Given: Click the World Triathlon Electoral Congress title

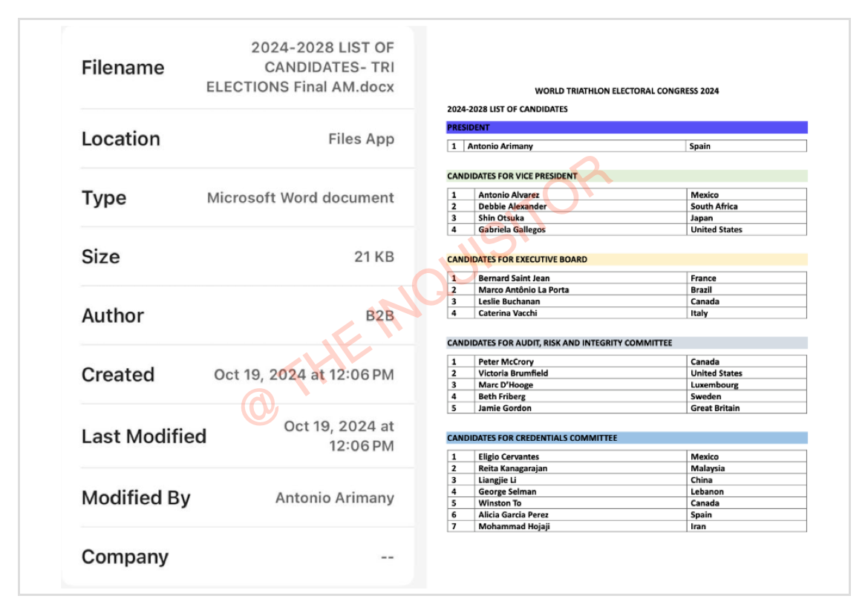Looking at the screenshot, I should click(x=627, y=91).
